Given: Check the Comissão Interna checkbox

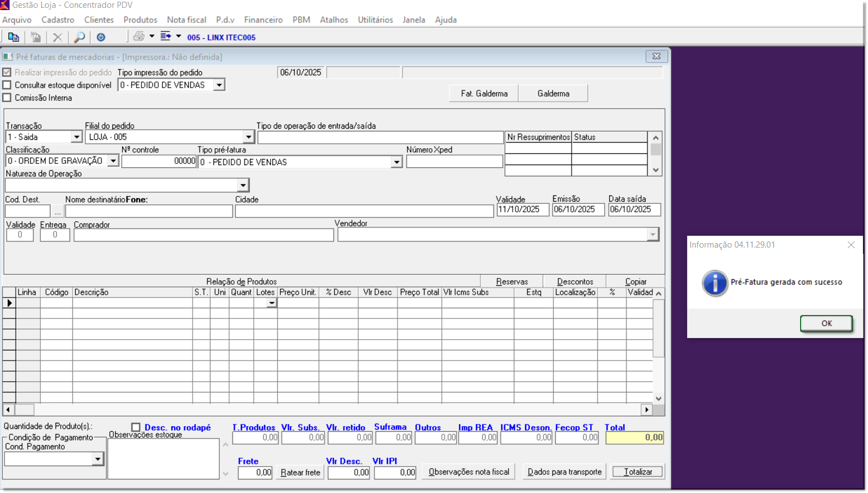Looking at the screenshot, I should pyautogui.click(x=7, y=98).
